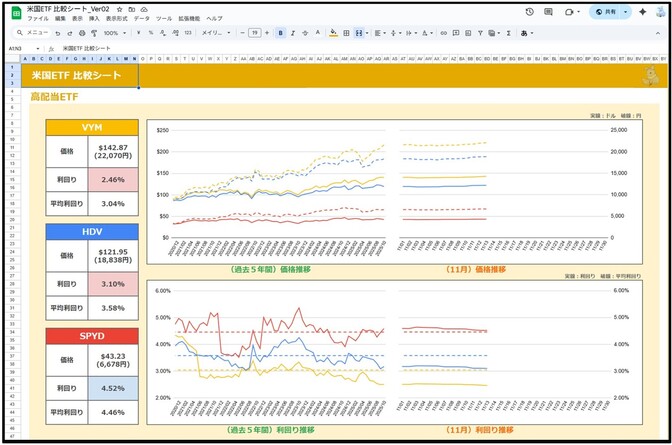The height and width of the screenshot is (445, 672).
Task: Insert a link
Action: pyautogui.click(x=444, y=33)
